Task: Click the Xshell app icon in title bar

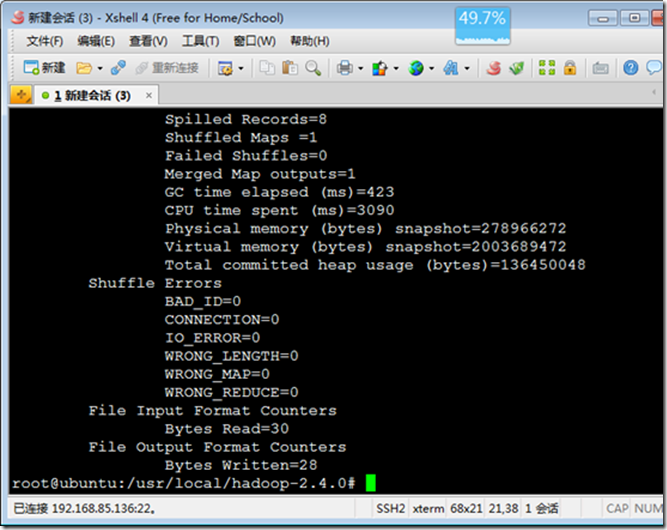Action: 18,17
